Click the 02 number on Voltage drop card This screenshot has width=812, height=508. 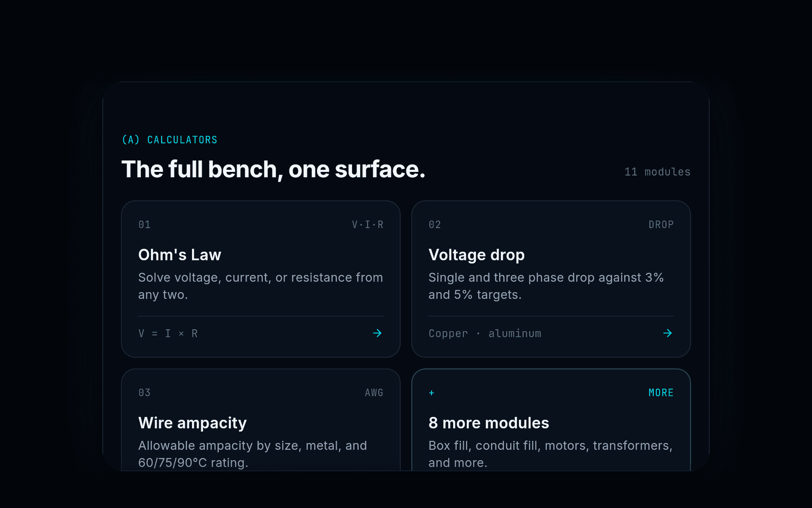point(435,225)
